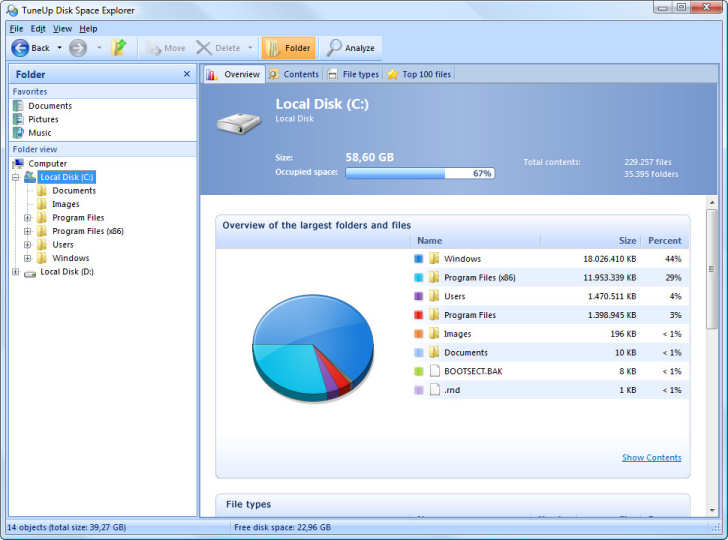This screenshot has height=540, width=728.
Task: Switch to the Contents tab
Action: (294, 74)
